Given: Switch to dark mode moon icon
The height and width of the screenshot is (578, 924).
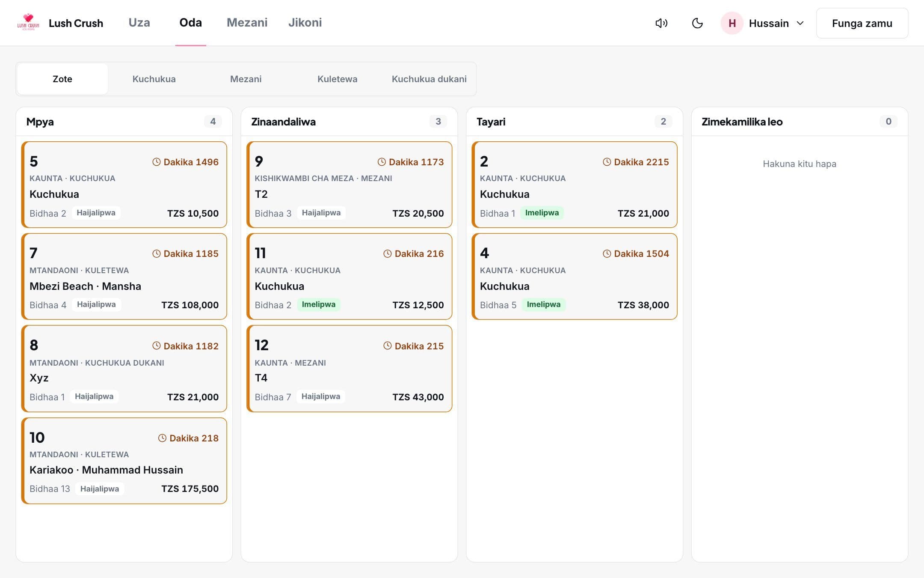Looking at the screenshot, I should click(697, 23).
